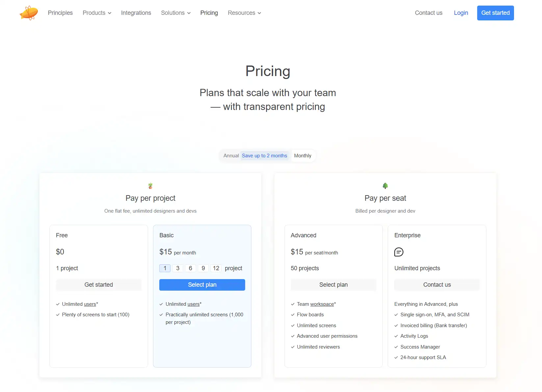Click the tree icon above Pay per seat
The width and height of the screenshot is (542, 392).
[x=385, y=186]
